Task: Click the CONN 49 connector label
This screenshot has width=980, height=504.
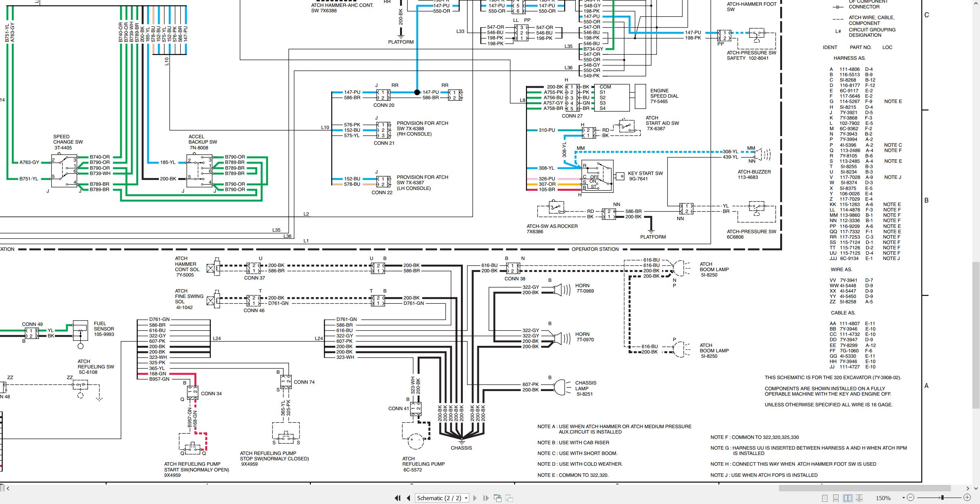Action: point(32,324)
